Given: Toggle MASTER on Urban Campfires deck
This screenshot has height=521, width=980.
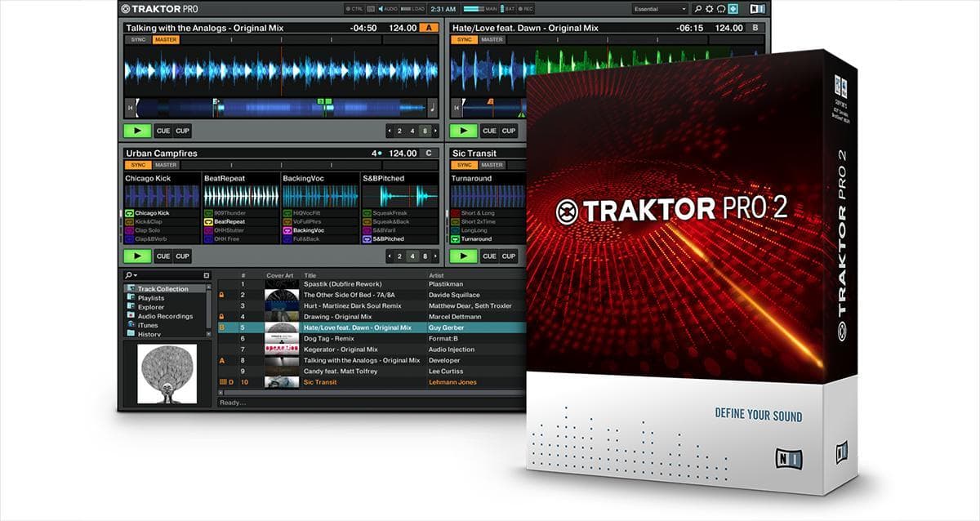Looking at the screenshot, I should pyautogui.click(x=166, y=165).
